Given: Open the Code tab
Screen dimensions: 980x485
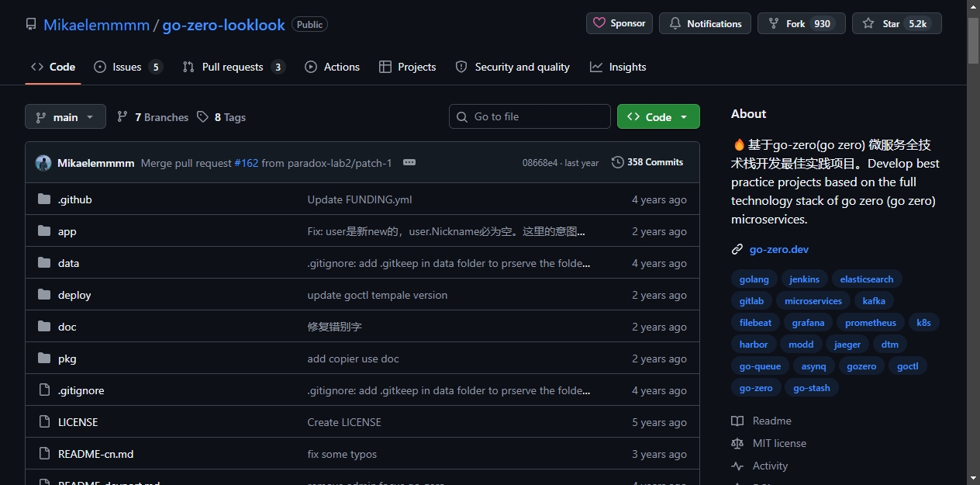Looking at the screenshot, I should click(x=53, y=67).
